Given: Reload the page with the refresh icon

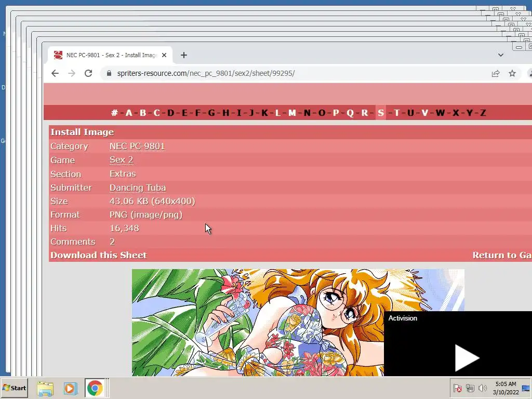Looking at the screenshot, I should [88, 73].
